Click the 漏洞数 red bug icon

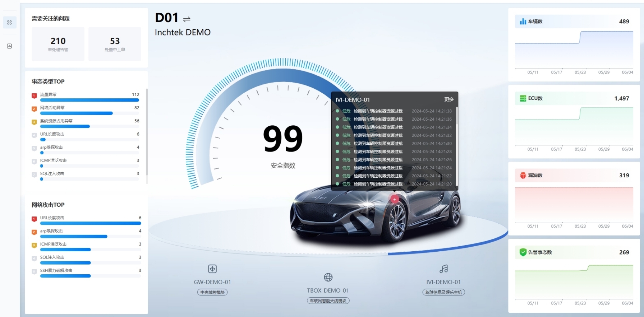coord(523,175)
